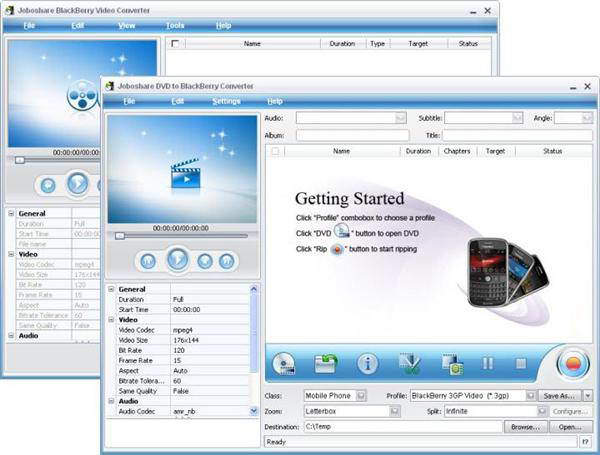Open the info icon in toolbar
This screenshot has height=455, width=600.
pos(367,363)
